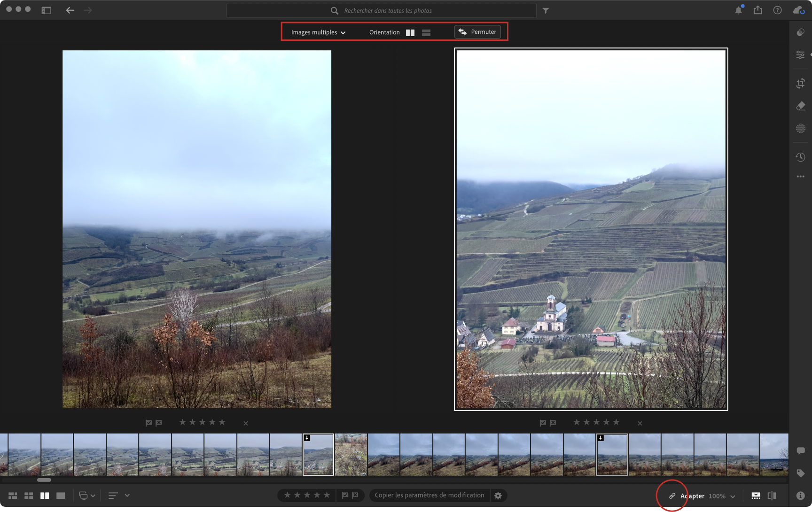Screen dimensions: 812x512
Task: Open the notifications bell
Action: [739, 10]
